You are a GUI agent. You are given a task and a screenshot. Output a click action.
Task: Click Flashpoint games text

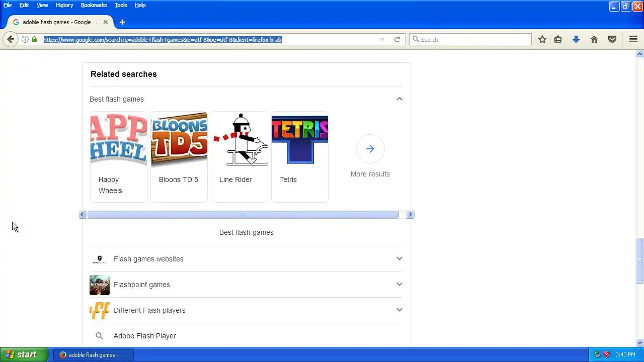click(142, 285)
